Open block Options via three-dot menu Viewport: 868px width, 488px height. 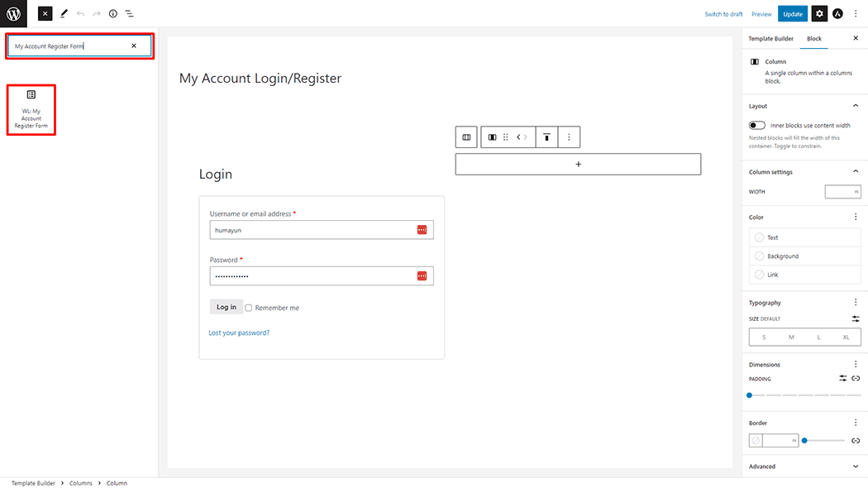pyautogui.click(x=570, y=136)
